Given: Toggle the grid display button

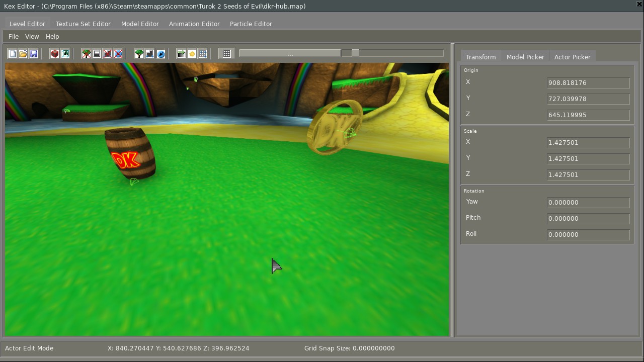Looking at the screenshot, I should pos(227,54).
